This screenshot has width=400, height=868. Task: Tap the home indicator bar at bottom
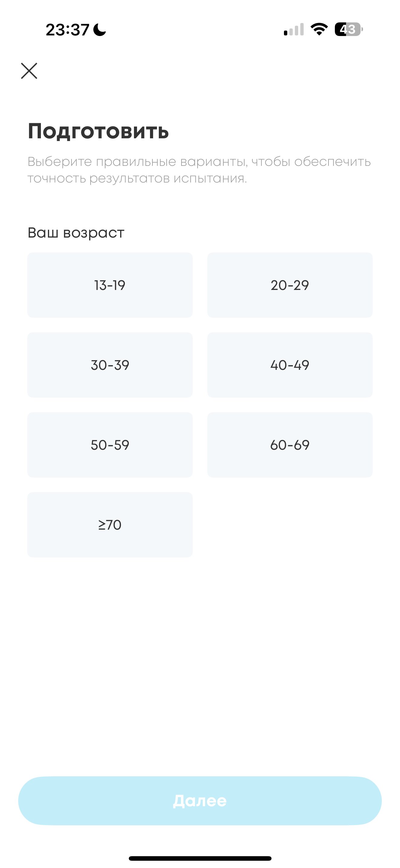(x=200, y=858)
